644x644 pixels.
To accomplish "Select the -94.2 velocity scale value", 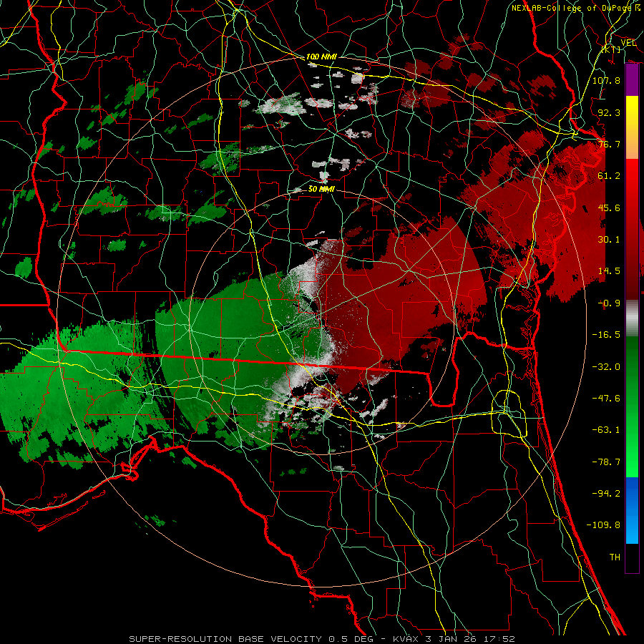I will (x=606, y=494).
